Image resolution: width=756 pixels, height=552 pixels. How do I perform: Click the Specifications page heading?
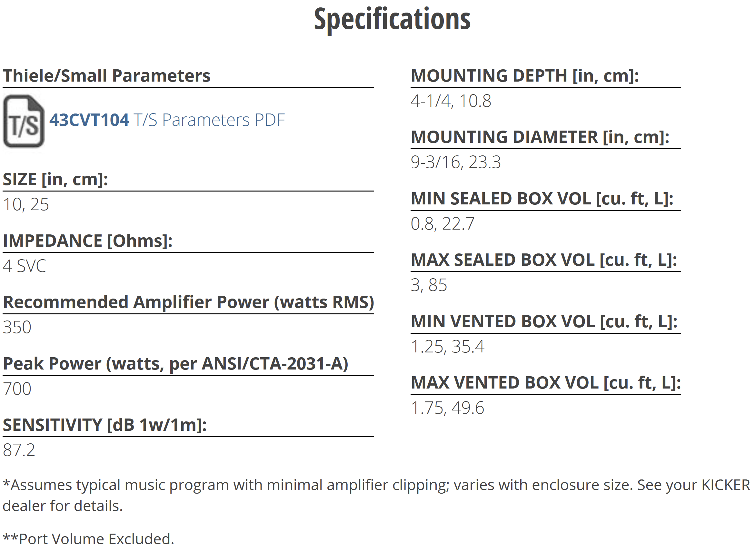pos(392,19)
